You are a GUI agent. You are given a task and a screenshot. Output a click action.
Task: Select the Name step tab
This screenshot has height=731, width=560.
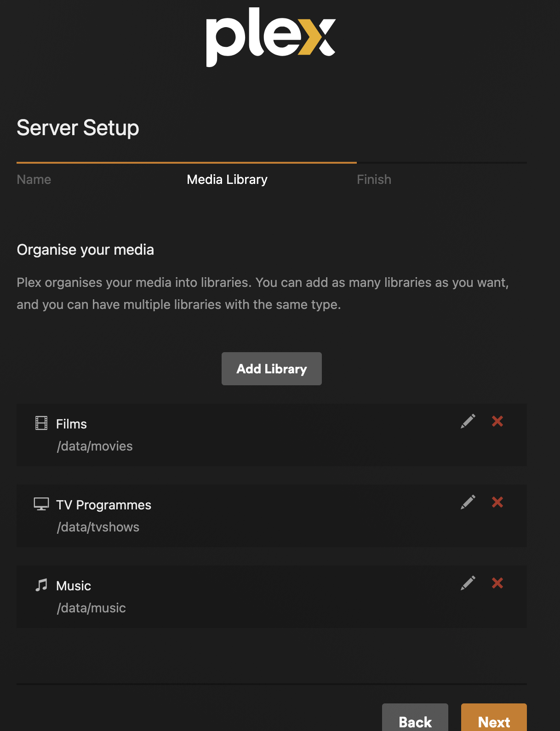pos(34,179)
